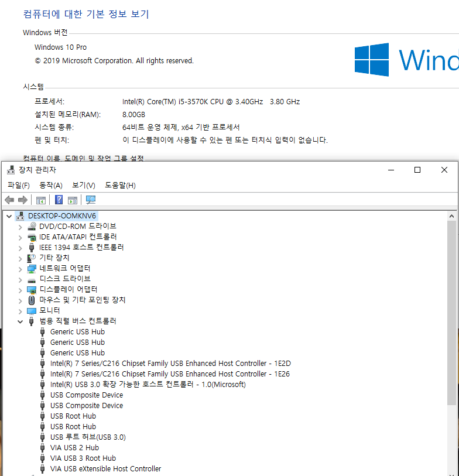
Task: Click the USB icon beside VIA USB 2 Hub
Action: (x=43, y=448)
